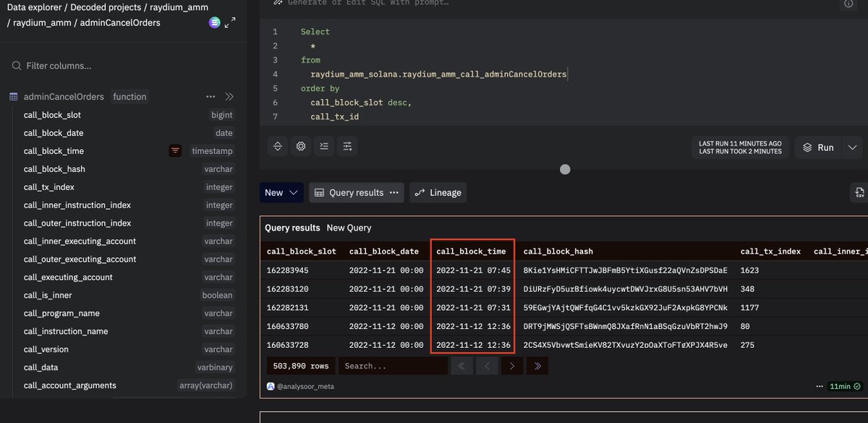Insert adminCancelOrders via double-chevron icon

click(229, 96)
